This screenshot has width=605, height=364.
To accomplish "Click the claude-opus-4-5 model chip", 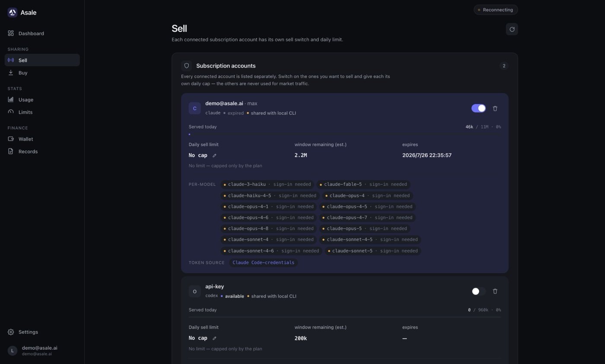I will click(367, 206).
